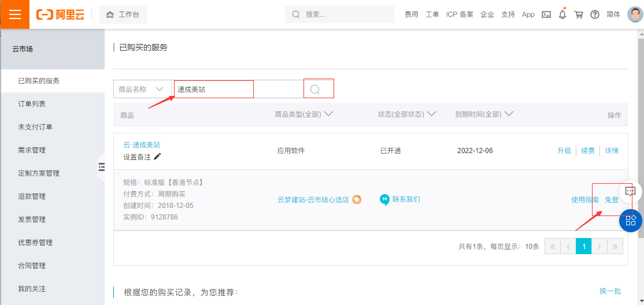Open 未支付订单 in sidebar
Image resolution: width=644 pixels, height=305 pixels.
53,127
